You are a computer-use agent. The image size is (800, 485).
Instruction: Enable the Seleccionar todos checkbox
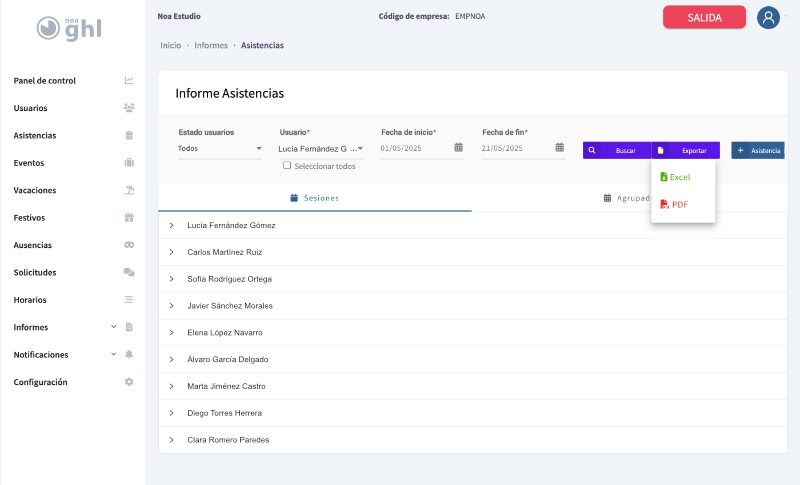[287, 166]
